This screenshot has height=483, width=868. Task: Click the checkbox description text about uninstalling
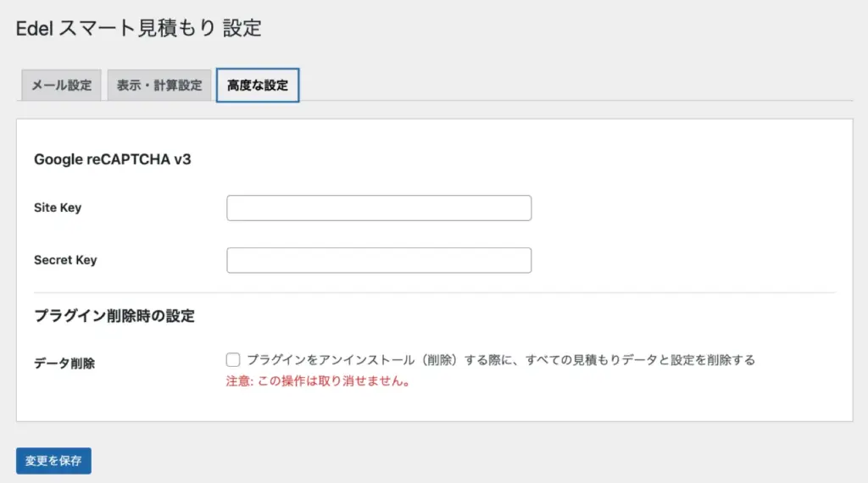tap(500, 360)
